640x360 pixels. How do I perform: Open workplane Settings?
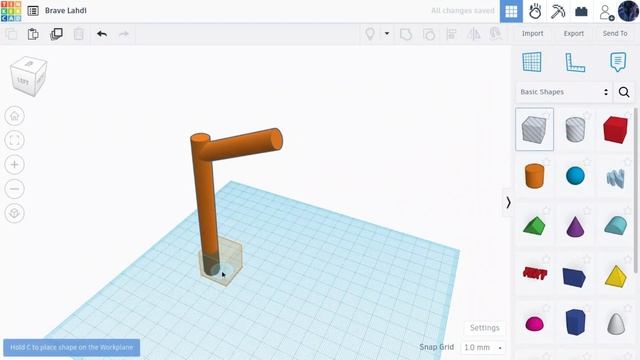coord(484,328)
